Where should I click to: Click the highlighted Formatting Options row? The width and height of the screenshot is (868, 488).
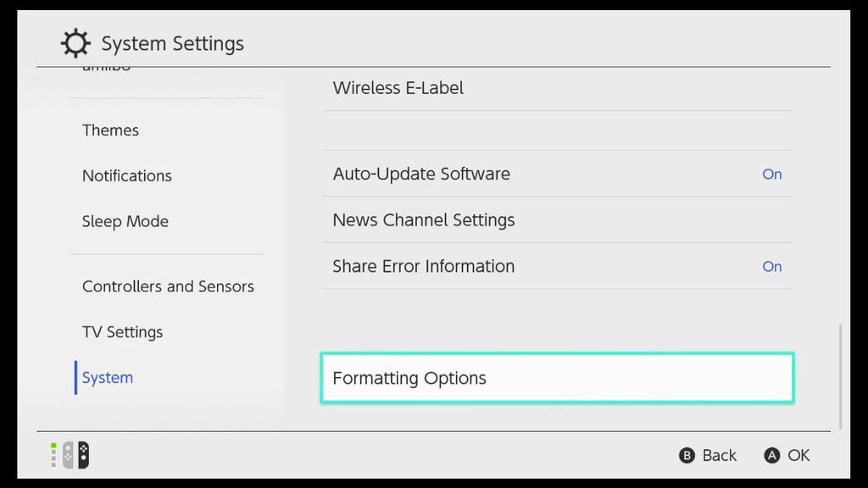[x=556, y=378]
